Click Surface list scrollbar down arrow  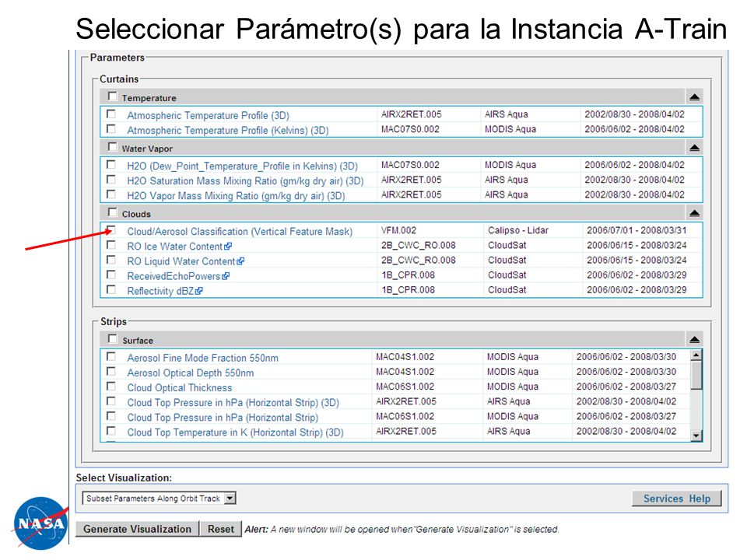click(696, 436)
